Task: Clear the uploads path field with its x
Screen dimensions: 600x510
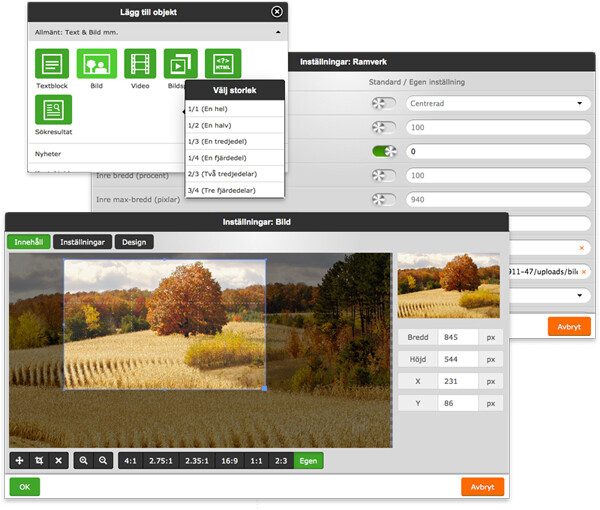Action: (584, 272)
